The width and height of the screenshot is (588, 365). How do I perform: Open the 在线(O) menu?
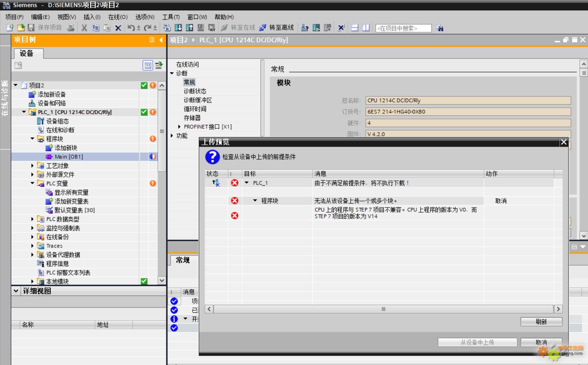coord(118,17)
